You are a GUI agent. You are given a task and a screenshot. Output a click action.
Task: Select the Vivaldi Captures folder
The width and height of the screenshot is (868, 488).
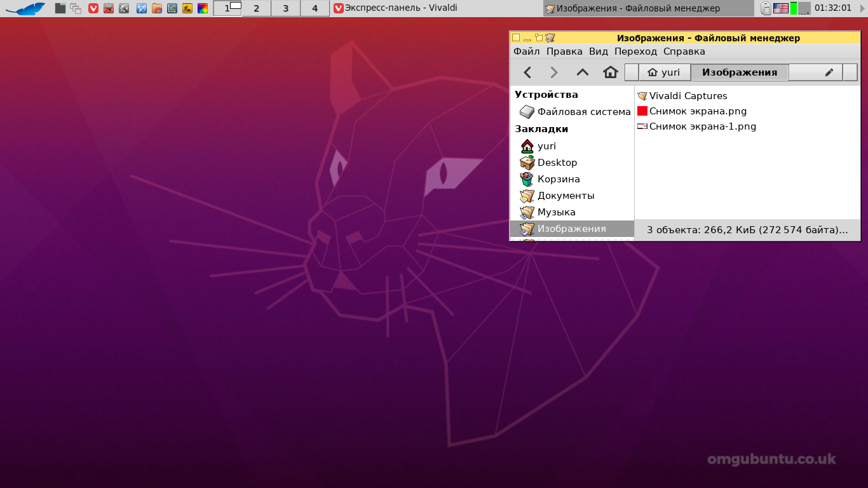(688, 96)
